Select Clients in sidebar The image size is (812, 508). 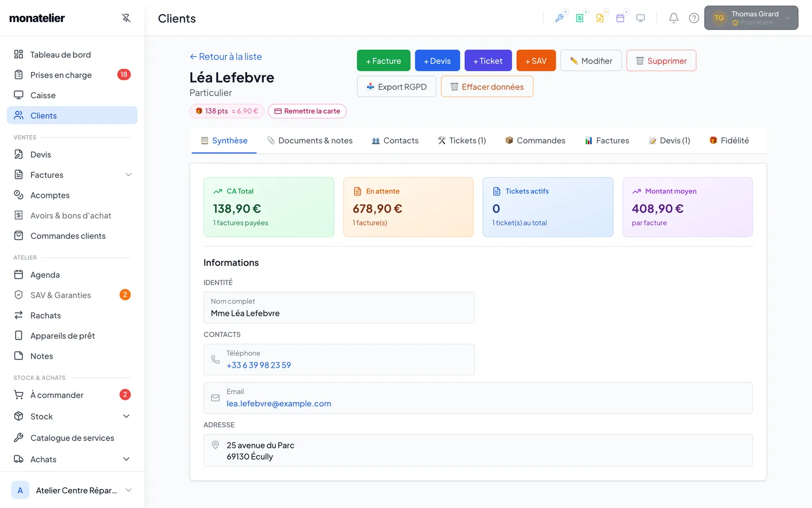point(72,115)
